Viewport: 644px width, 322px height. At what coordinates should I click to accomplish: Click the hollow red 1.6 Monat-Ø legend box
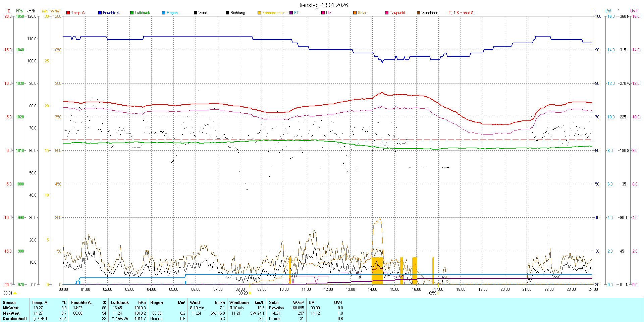(450, 13)
